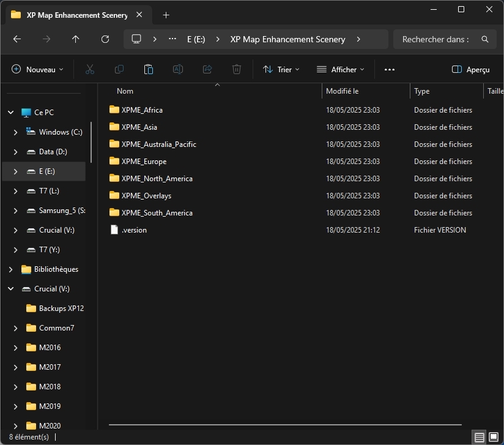Refresh the current folder view

click(x=105, y=39)
